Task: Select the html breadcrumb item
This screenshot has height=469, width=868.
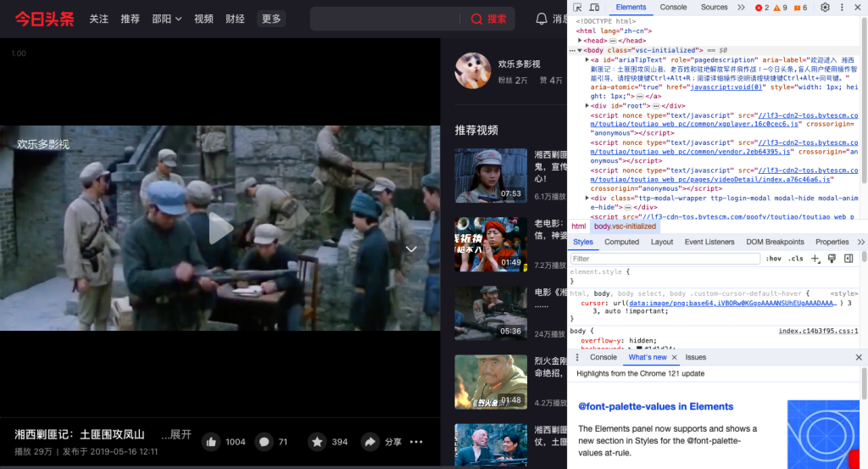Action: (x=578, y=226)
